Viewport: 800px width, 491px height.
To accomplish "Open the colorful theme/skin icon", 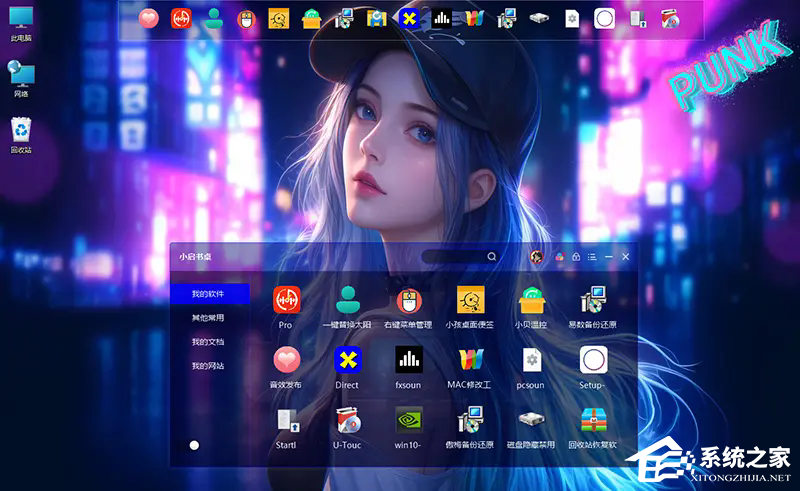I will 560,257.
